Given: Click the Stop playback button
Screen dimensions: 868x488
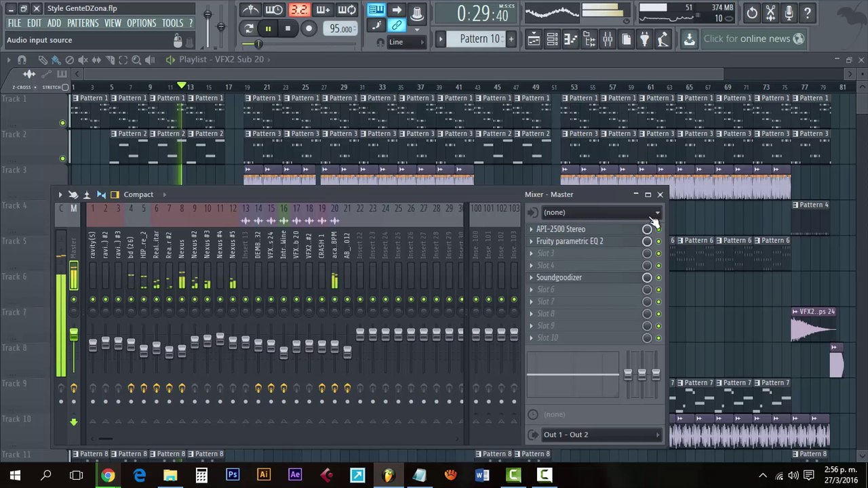Looking at the screenshot, I should [288, 28].
